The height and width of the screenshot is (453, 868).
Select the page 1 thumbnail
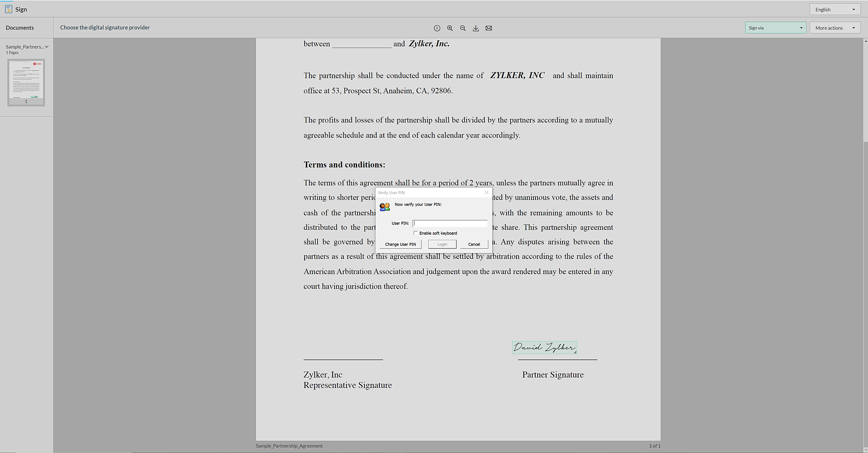[26, 83]
